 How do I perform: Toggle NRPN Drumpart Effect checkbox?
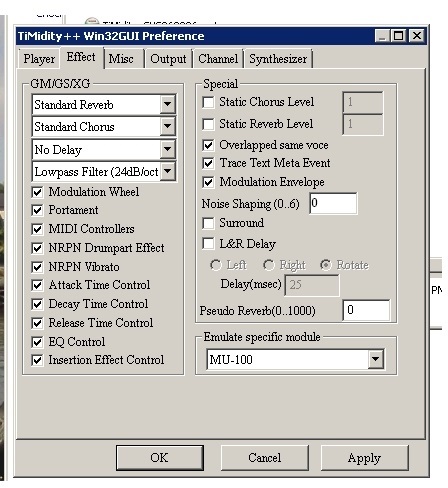(37, 248)
